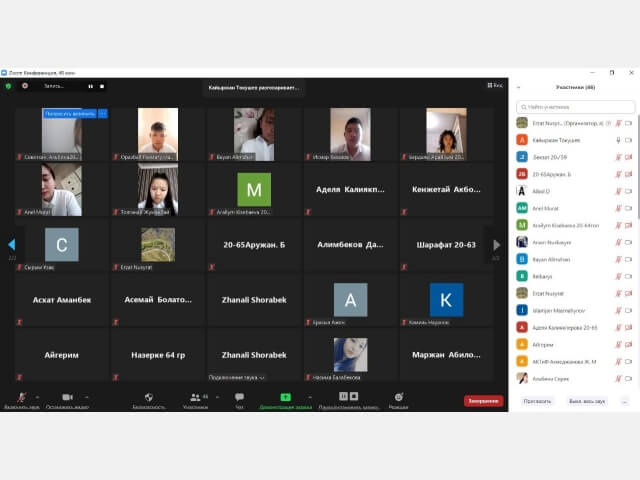Click the Participants people icon in the toolbar
Image resolution: width=640 pixels, height=480 pixels.
(x=196, y=397)
